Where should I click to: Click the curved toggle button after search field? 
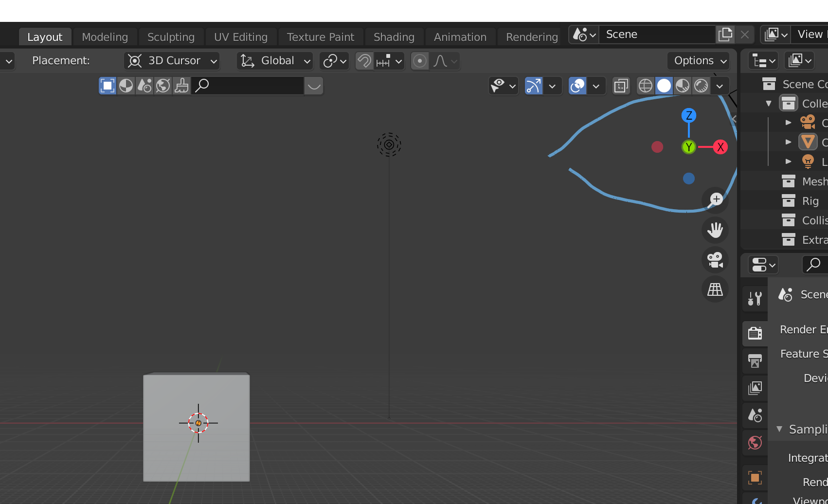(314, 86)
